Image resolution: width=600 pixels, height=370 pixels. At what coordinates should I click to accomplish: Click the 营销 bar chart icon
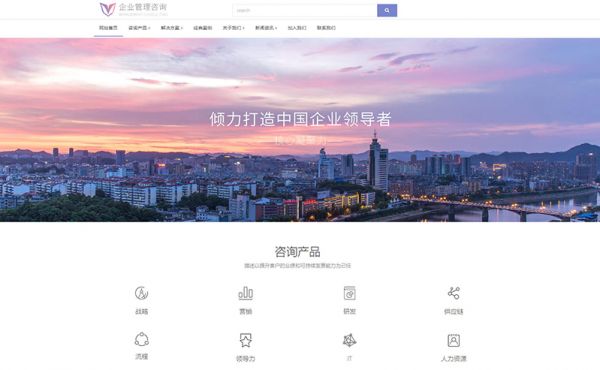click(246, 293)
